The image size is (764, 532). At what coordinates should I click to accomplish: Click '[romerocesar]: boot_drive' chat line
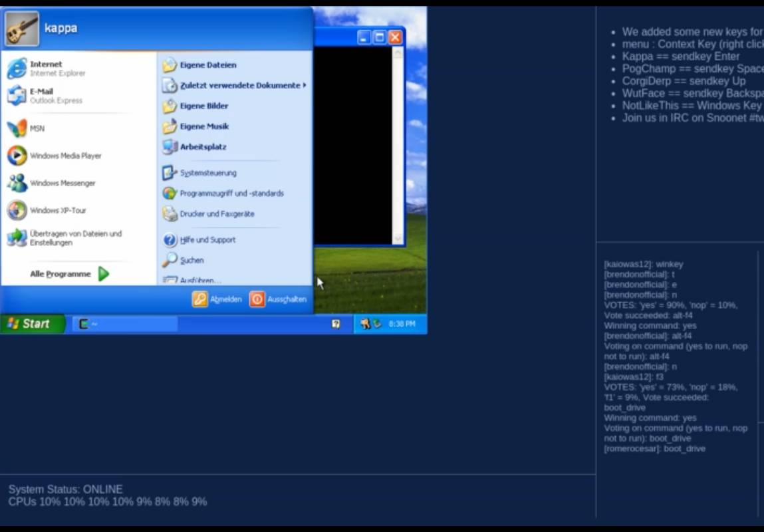pos(654,448)
